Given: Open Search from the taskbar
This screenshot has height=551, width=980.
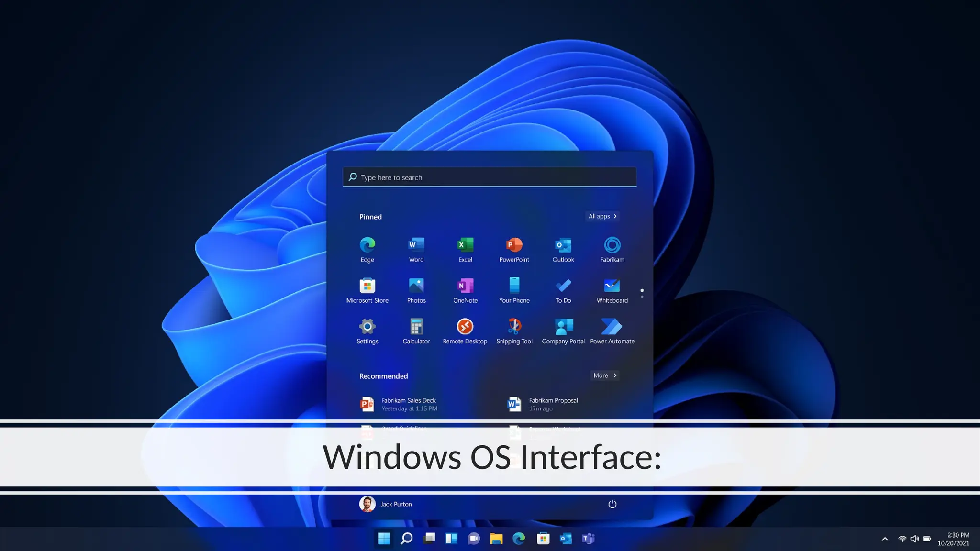Looking at the screenshot, I should [406, 539].
